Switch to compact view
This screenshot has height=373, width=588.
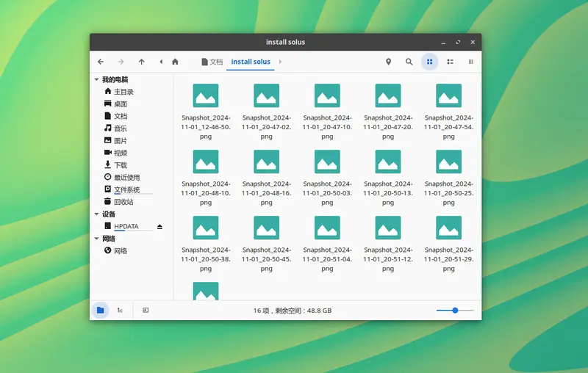click(471, 62)
